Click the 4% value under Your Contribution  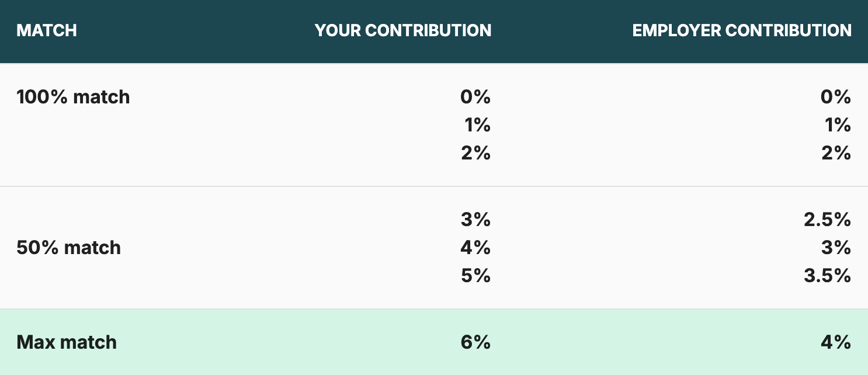pyautogui.click(x=475, y=248)
